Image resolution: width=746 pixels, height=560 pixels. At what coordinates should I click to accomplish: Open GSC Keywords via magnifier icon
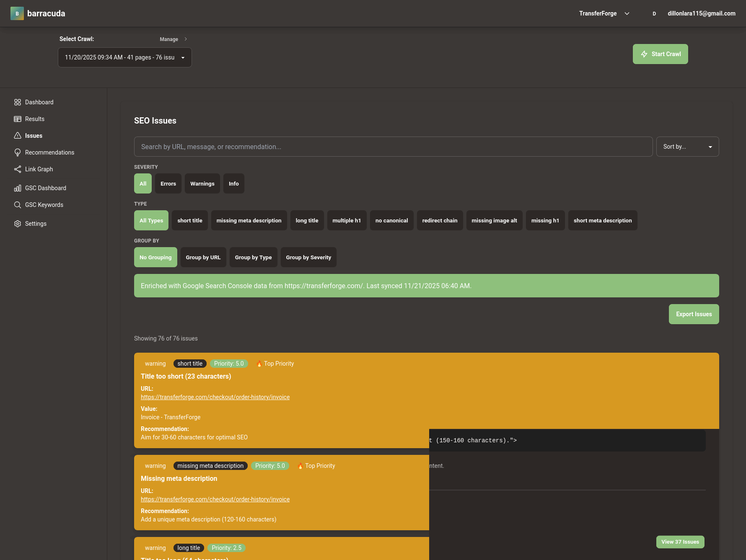point(17,205)
